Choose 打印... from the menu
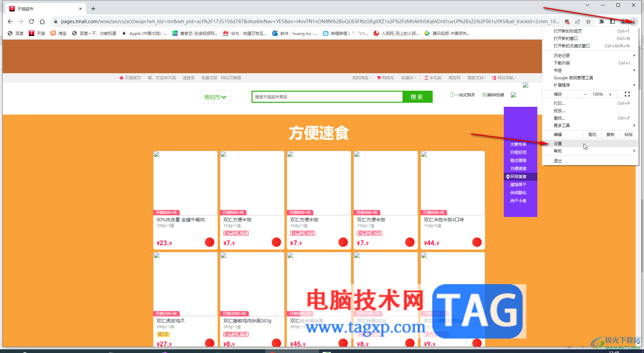This screenshot has height=353, width=644. 590,103
